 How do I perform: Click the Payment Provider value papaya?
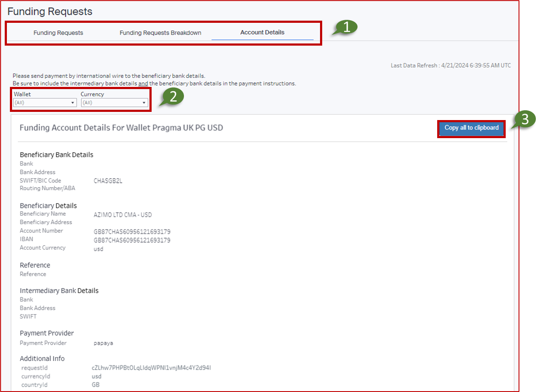[x=103, y=343]
